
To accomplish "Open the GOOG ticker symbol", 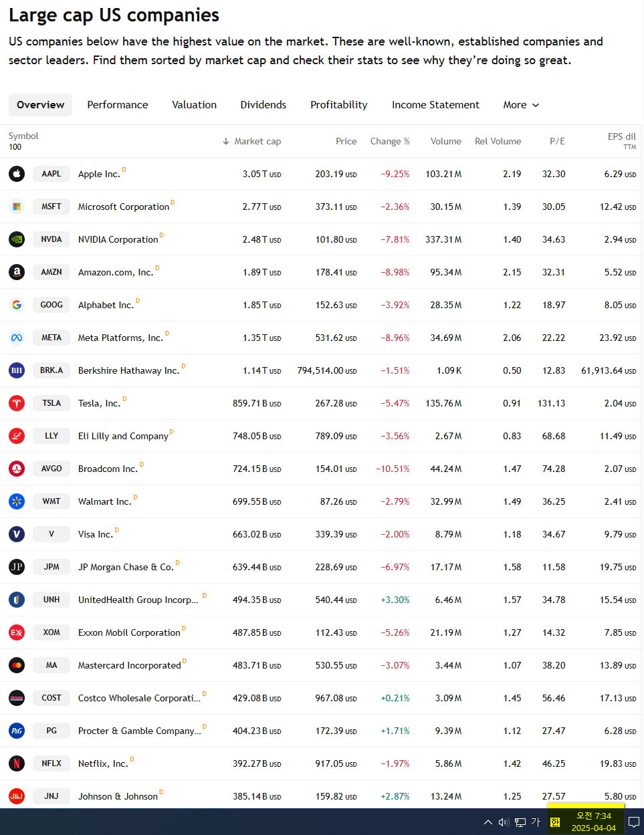I will click(x=51, y=305).
